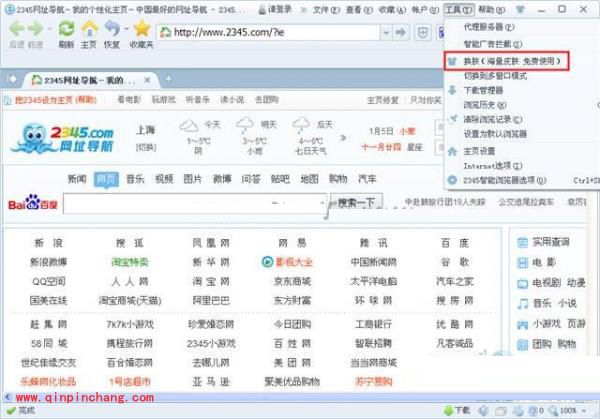
Task: Open Favorites (收藏夹) star icon
Action: (142, 29)
